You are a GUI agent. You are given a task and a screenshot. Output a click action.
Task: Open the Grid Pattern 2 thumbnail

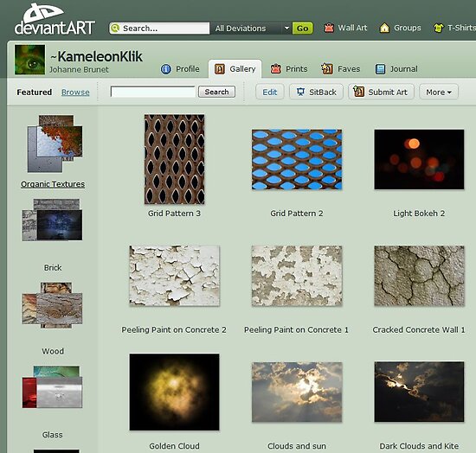coord(297,160)
